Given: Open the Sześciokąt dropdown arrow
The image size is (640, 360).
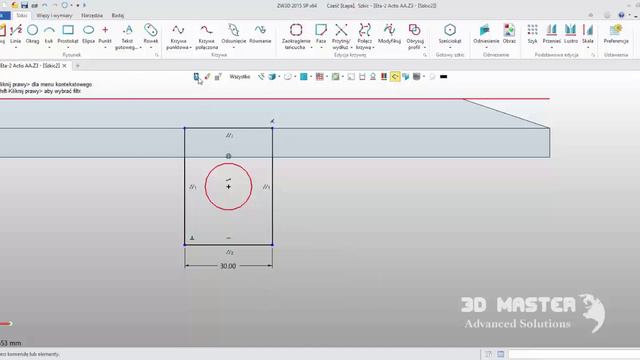Looking at the screenshot, I should [450, 47].
